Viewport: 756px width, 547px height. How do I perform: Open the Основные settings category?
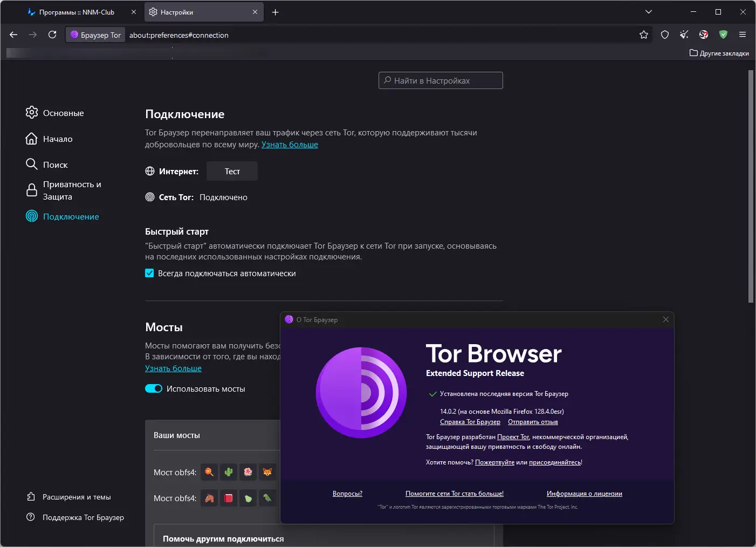coord(54,113)
